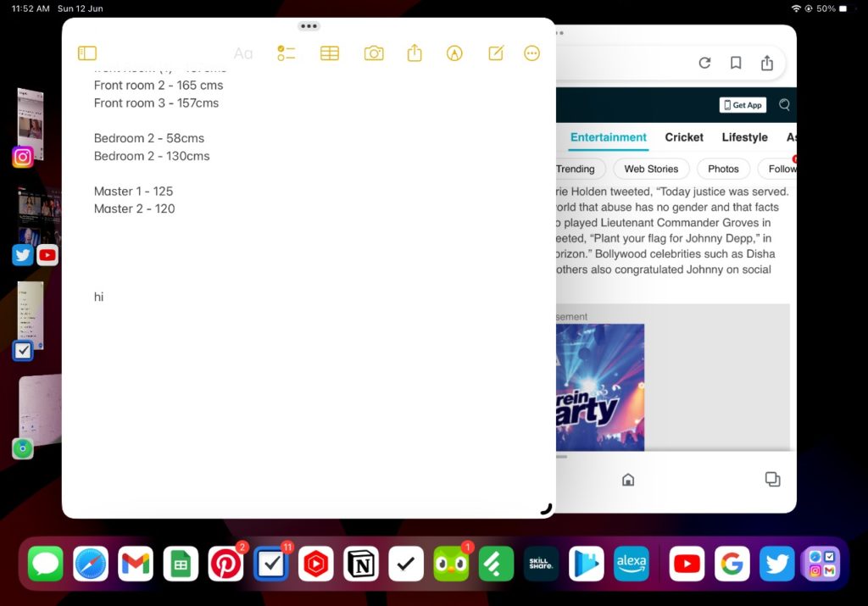Screen dimensions: 868x606
Task: Click the "Front room 3 - 157cms" line
Action: click(156, 103)
